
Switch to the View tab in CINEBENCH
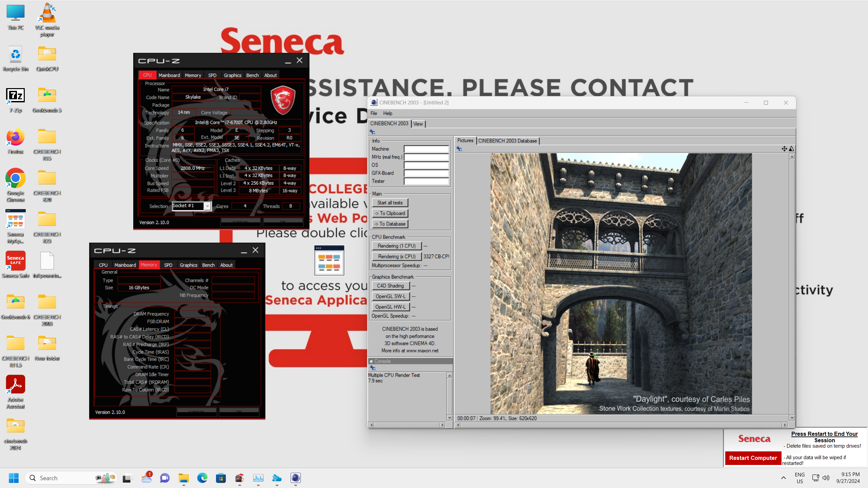point(418,124)
